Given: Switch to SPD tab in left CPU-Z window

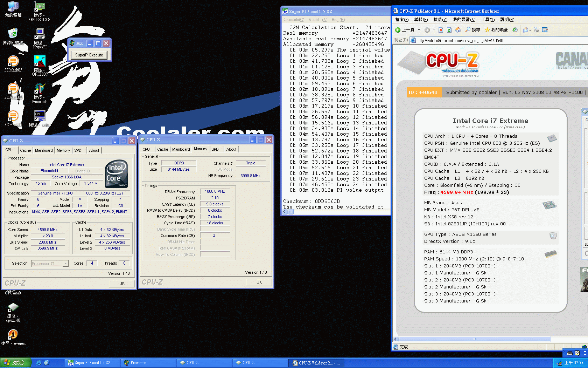Looking at the screenshot, I should tap(78, 150).
